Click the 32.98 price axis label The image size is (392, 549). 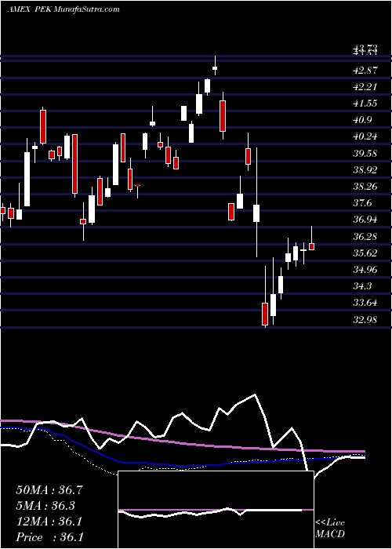click(365, 319)
